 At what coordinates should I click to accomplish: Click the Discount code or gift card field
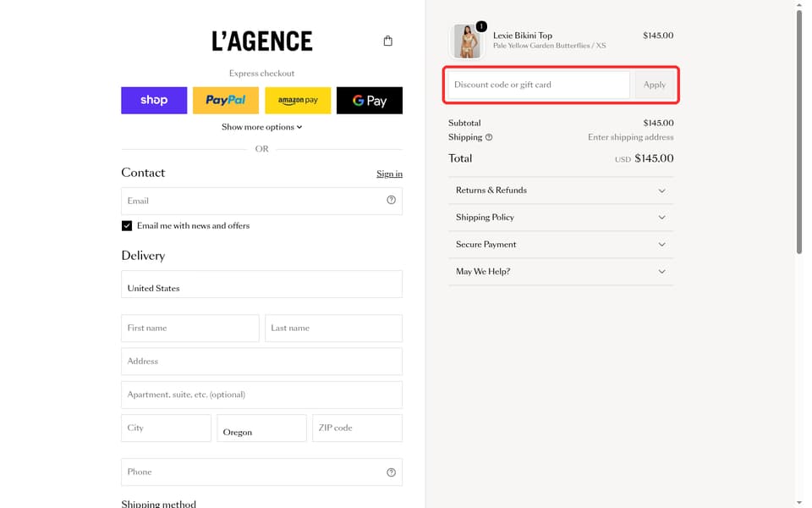[539, 85]
